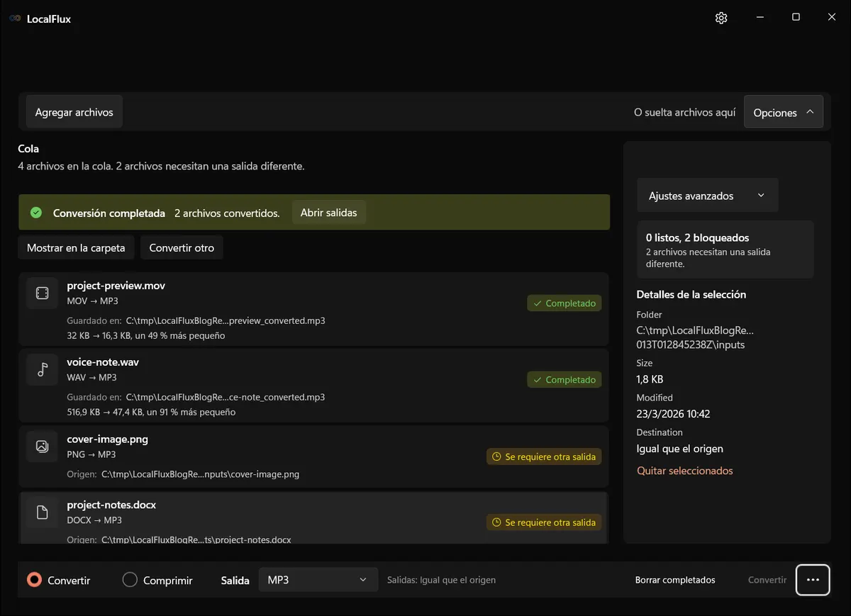851x616 pixels.
Task: Click 'O suelta archivos aquí' drop area text
Action: point(685,113)
